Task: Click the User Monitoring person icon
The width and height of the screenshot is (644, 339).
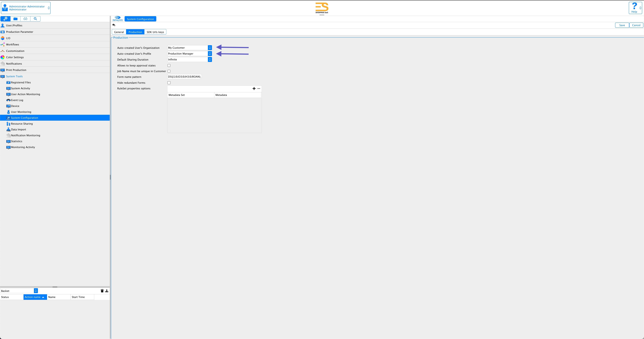Action: [8, 112]
